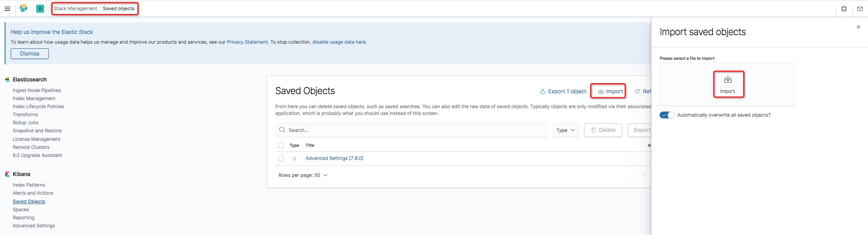This screenshot has height=235, width=868.
Task: Open Ingest Node Pipelines
Action: (x=37, y=90)
